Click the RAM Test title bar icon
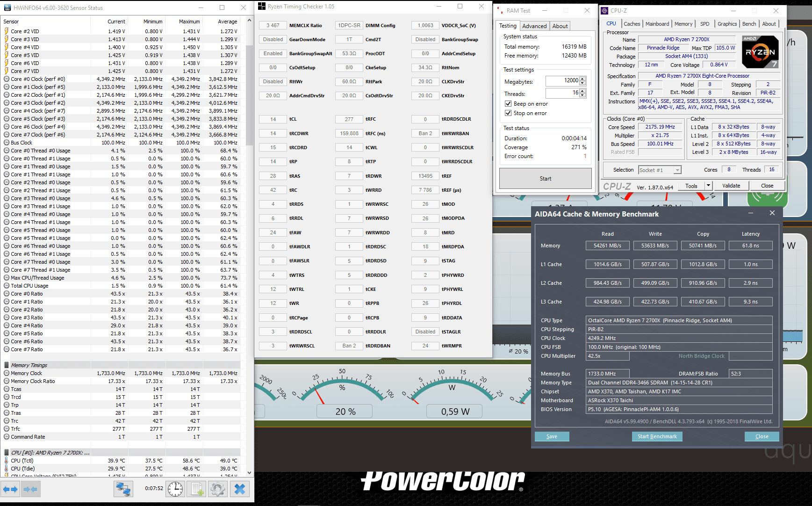 click(x=500, y=10)
